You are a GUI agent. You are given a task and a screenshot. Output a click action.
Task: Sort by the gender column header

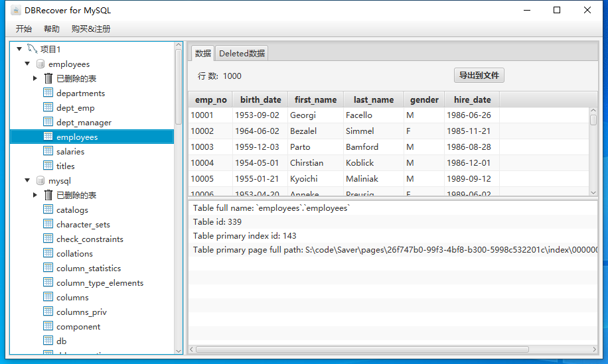point(424,99)
